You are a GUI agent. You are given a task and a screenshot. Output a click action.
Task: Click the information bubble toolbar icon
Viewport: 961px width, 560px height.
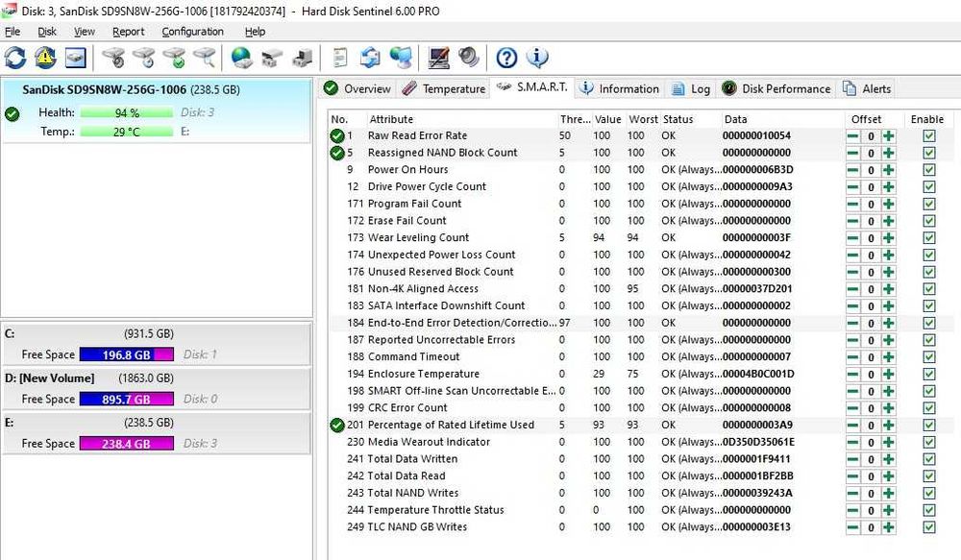tap(537, 58)
